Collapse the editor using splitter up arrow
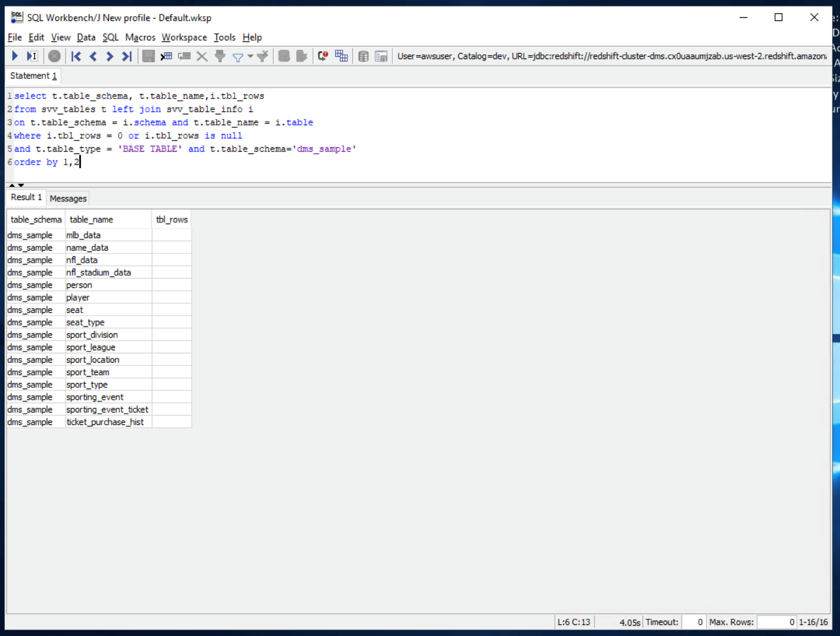Image resolution: width=840 pixels, height=636 pixels. coord(12,185)
